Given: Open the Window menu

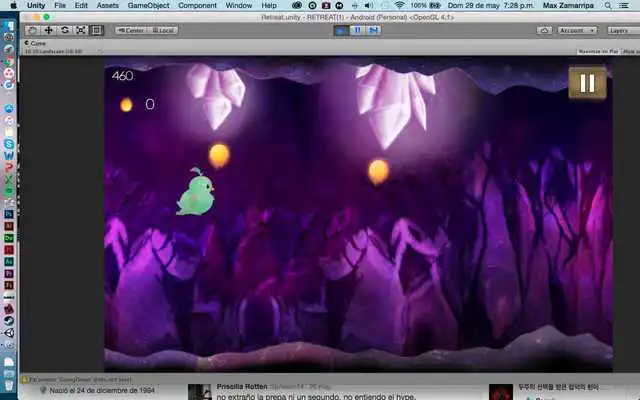Looking at the screenshot, I should [x=239, y=5].
